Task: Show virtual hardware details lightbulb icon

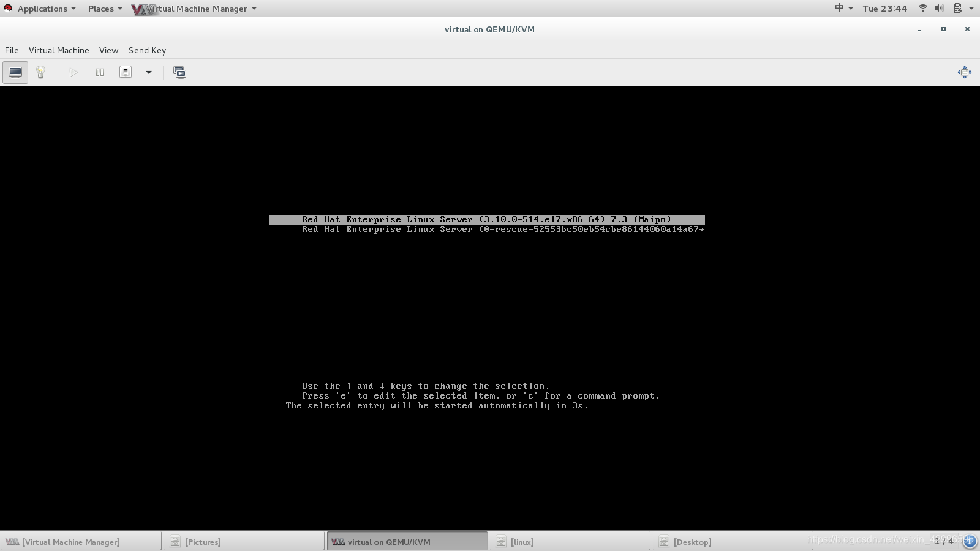Action: tap(41, 72)
